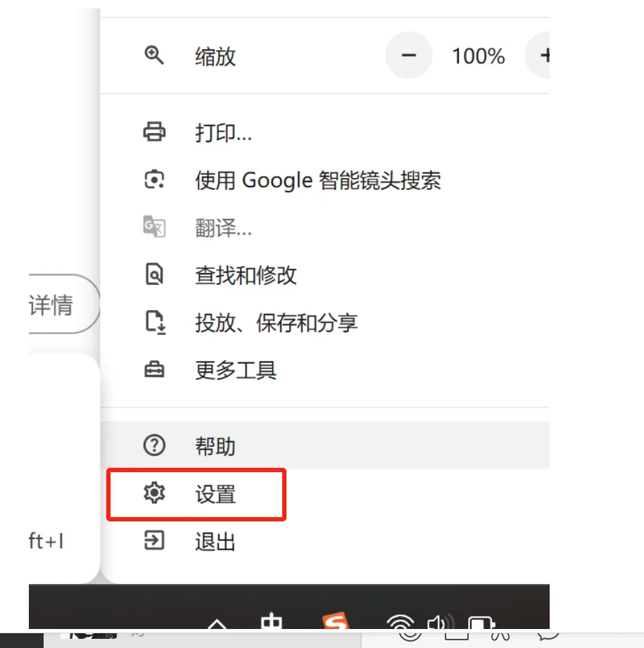Open 更多工具 via the briefcase icon

[155, 369]
